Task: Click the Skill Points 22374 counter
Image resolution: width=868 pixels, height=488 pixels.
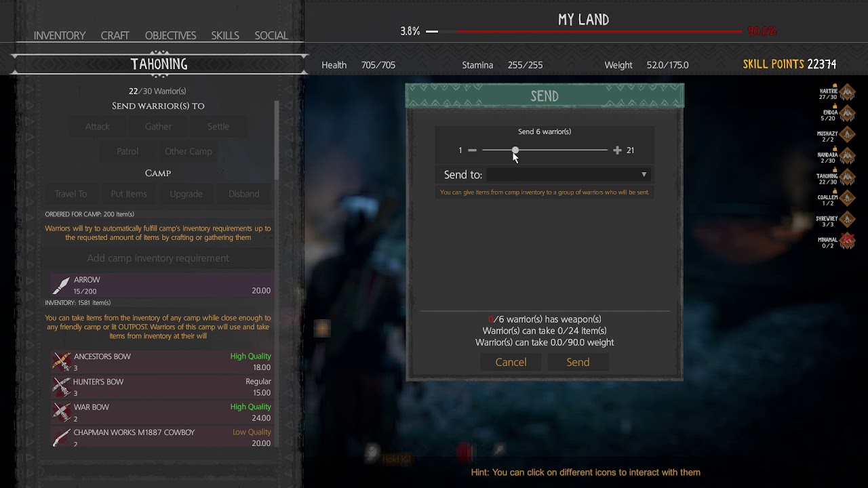Action: point(789,64)
